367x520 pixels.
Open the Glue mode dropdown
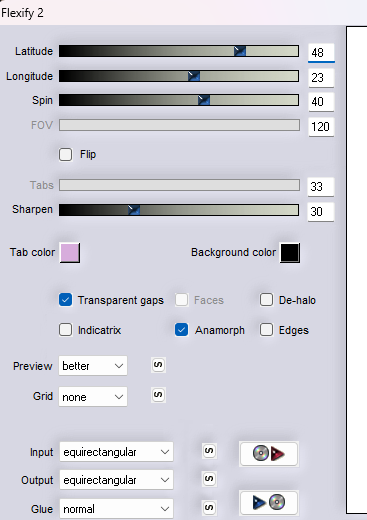coord(116,509)
